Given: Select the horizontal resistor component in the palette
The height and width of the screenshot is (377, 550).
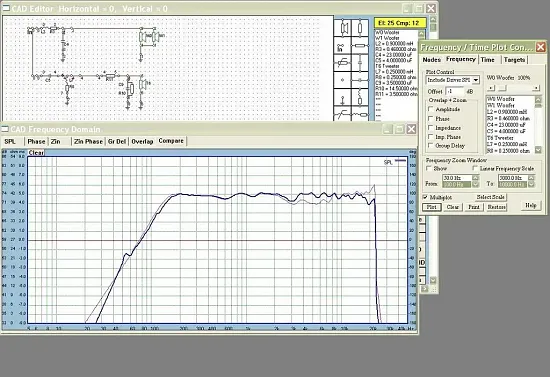Looking at the screenshot, I should click(x=360, y=45).
